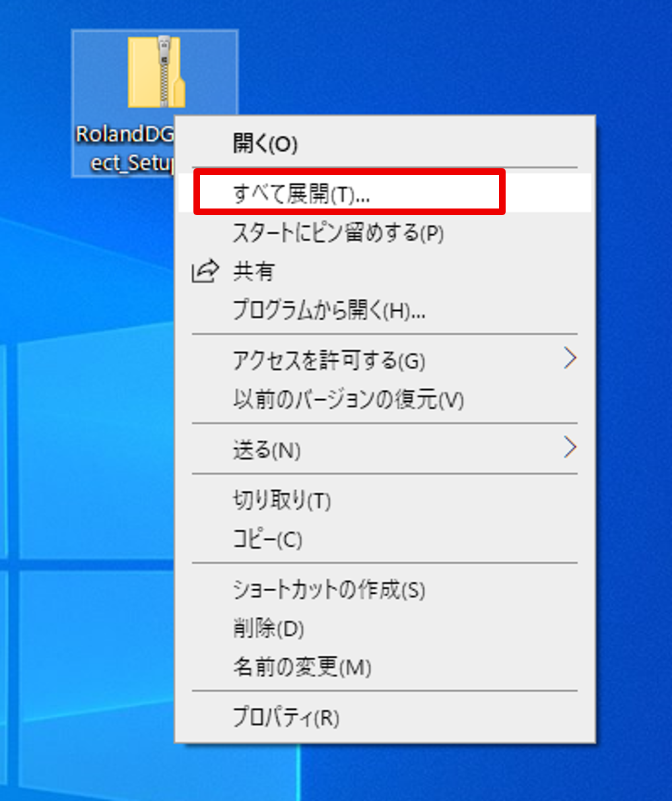Screen dimensions: 672x801
Task: Expand the アクセスを許可する submenu arrow
Action: 570,359
